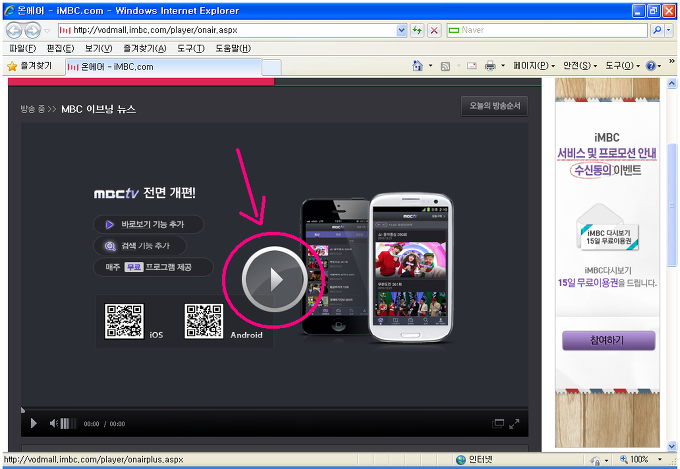Click the player pop-out window icon
680x469 pixels.
tap(498, 423)
